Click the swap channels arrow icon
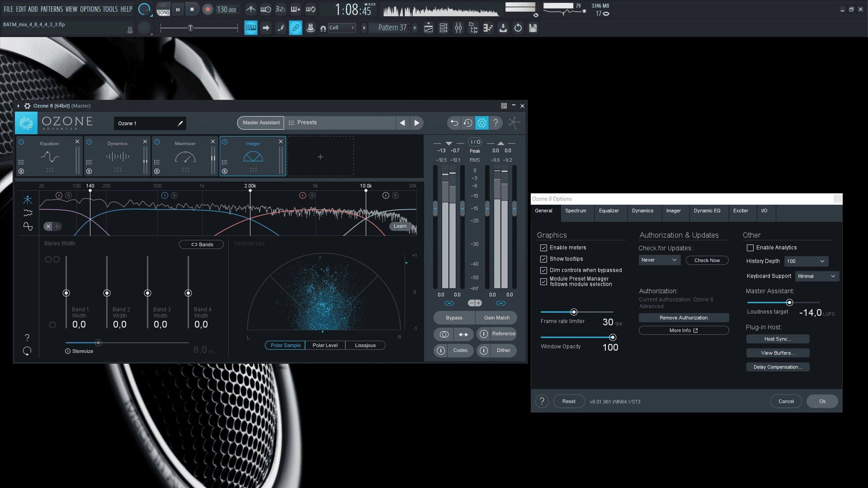 (464, 334)
